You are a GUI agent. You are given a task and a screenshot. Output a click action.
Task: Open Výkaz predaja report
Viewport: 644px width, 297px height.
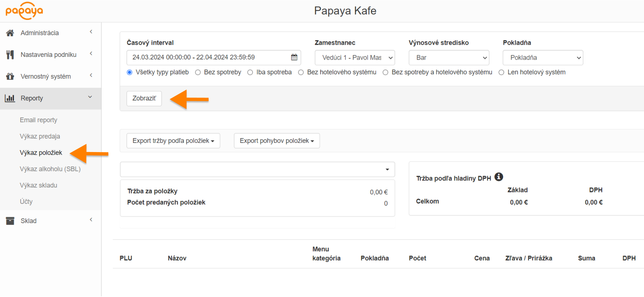coord(40,136)
